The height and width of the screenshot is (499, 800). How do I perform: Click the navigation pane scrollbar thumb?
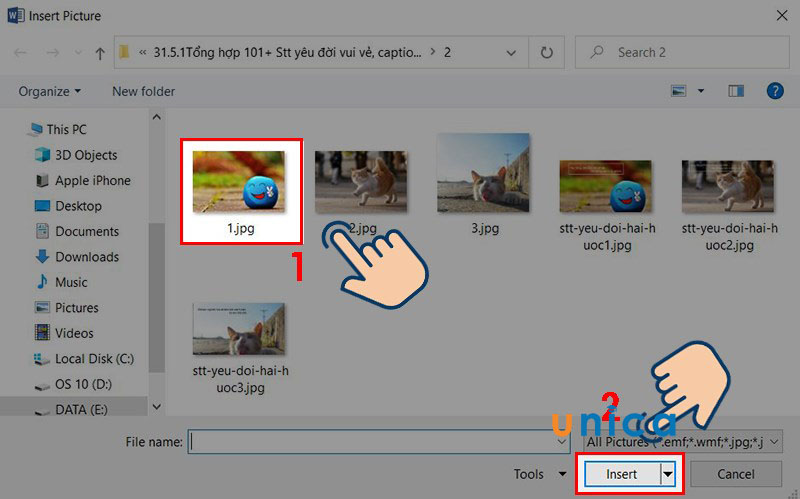pos(157,297)
